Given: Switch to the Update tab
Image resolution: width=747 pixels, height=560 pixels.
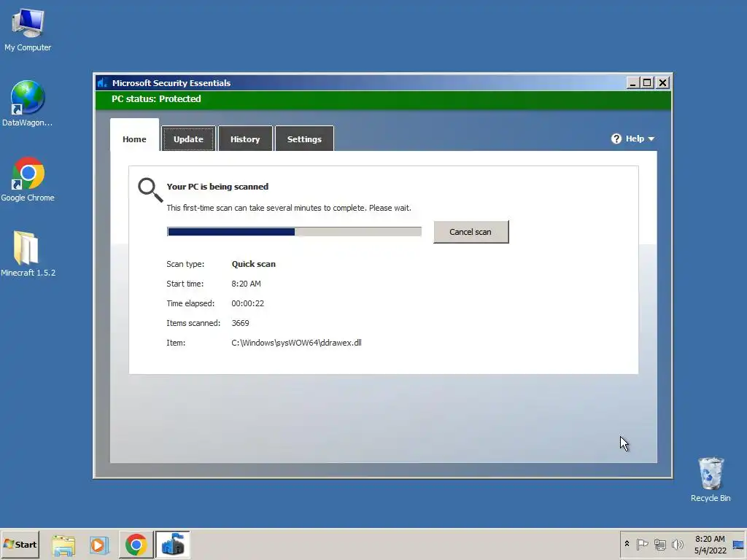Looking at the screenshot, I should (188, 139).
